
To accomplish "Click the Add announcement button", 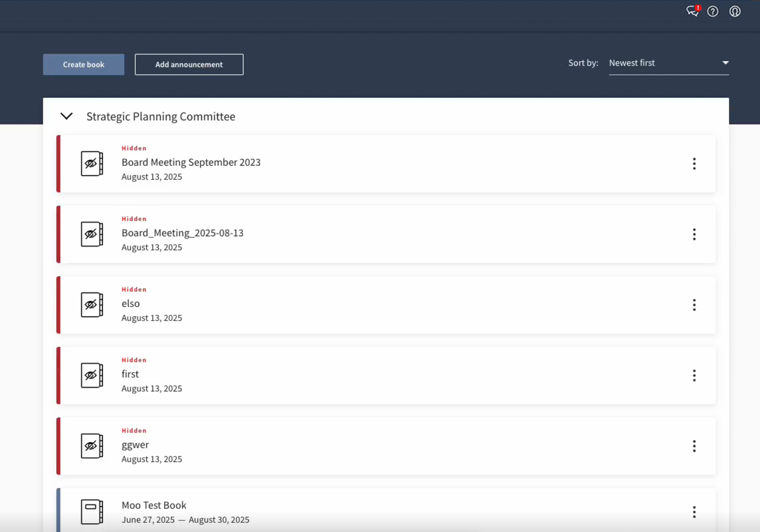I will click(189, 65).
